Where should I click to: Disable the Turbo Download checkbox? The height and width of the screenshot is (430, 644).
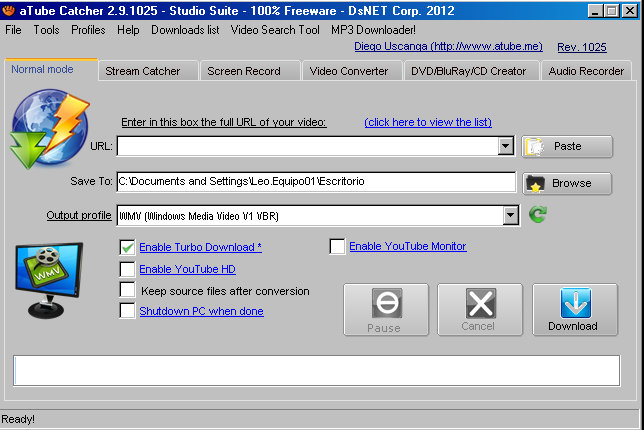[127, 247]
